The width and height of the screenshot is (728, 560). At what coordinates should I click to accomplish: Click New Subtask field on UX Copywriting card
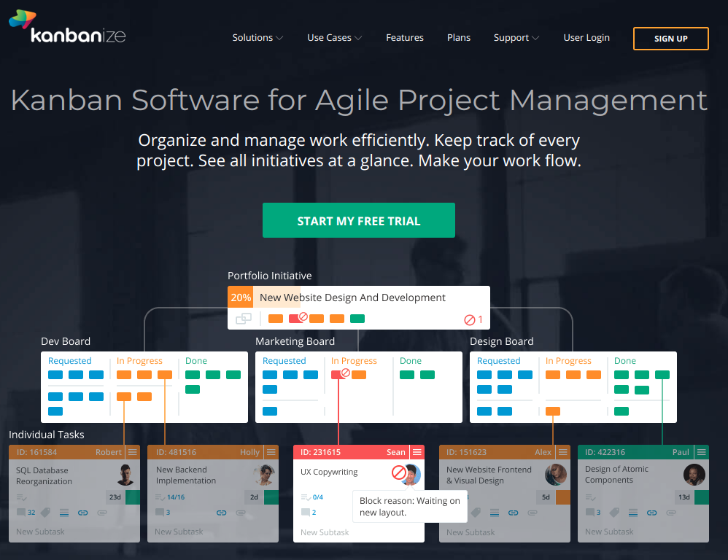(x=325, y=532)
